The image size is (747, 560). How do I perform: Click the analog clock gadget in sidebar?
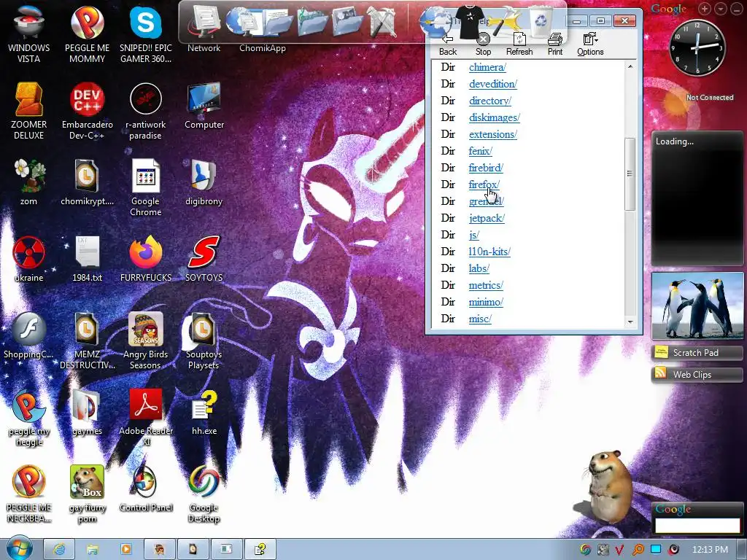(x=697, y=47)
